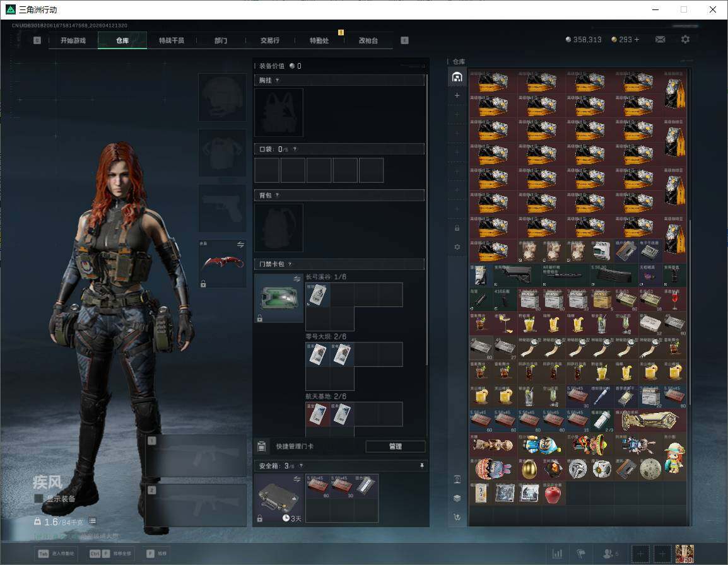Click the stacked layers icon in stash sidebar
Screen dimensions: 728x565
pyautogui.click(x=457, y=498)
